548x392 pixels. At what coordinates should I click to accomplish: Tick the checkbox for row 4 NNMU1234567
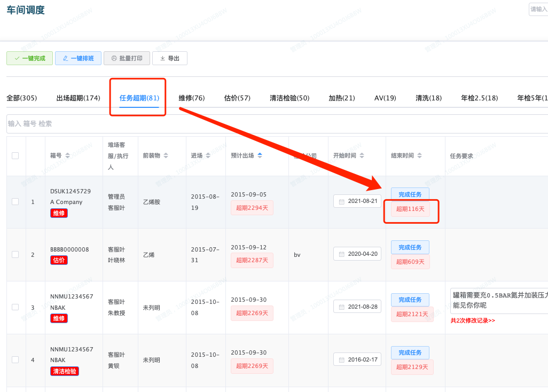pyautogui.click(x=15, y=359)
